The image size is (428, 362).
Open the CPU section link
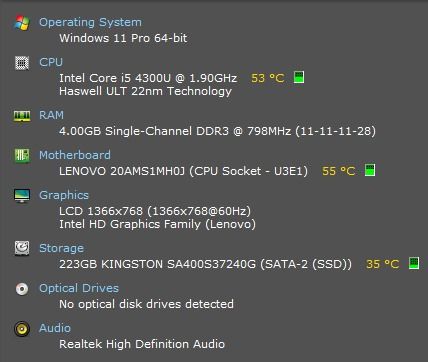[51, 62]
